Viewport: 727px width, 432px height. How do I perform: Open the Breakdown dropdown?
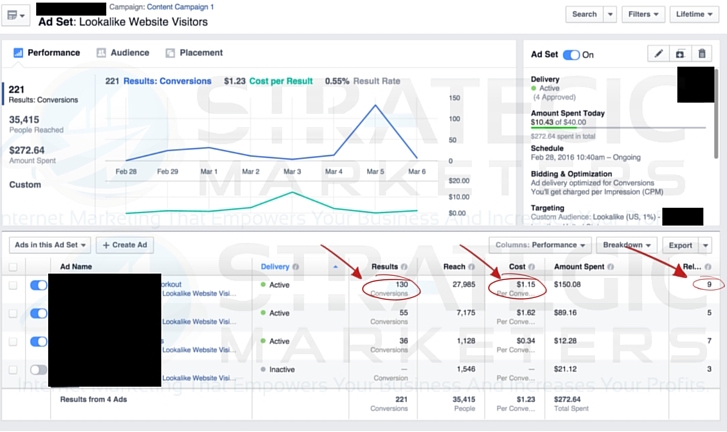coord(627,245)
